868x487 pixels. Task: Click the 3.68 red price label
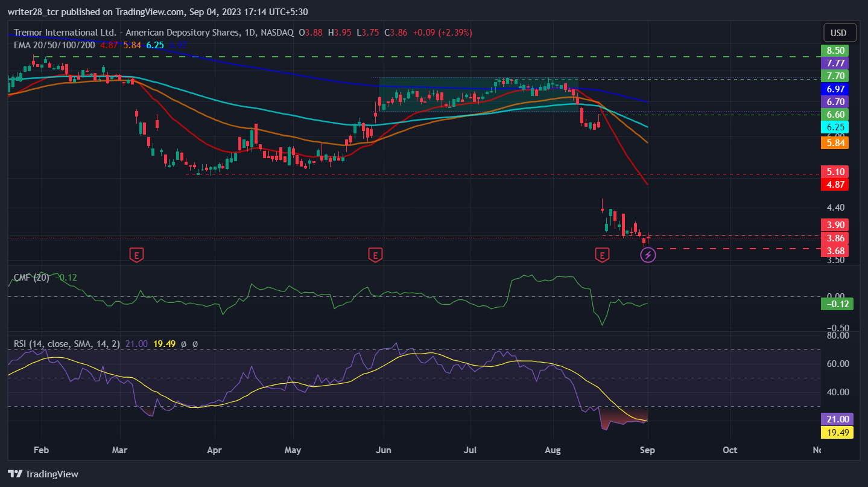click(x=835, y=251)
